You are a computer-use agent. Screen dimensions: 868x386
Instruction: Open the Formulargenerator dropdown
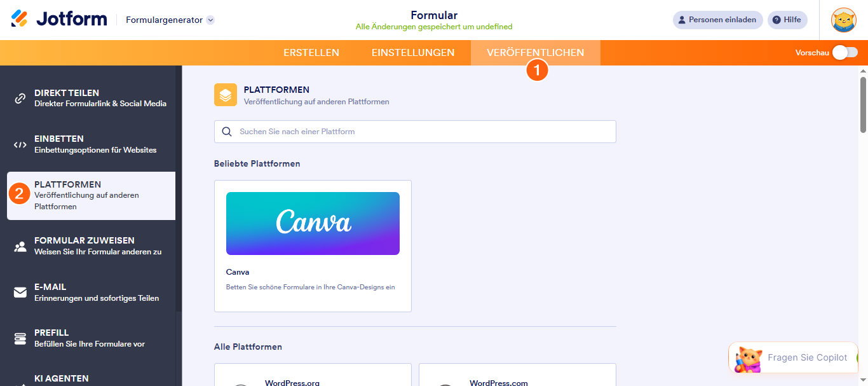[170, 20]
